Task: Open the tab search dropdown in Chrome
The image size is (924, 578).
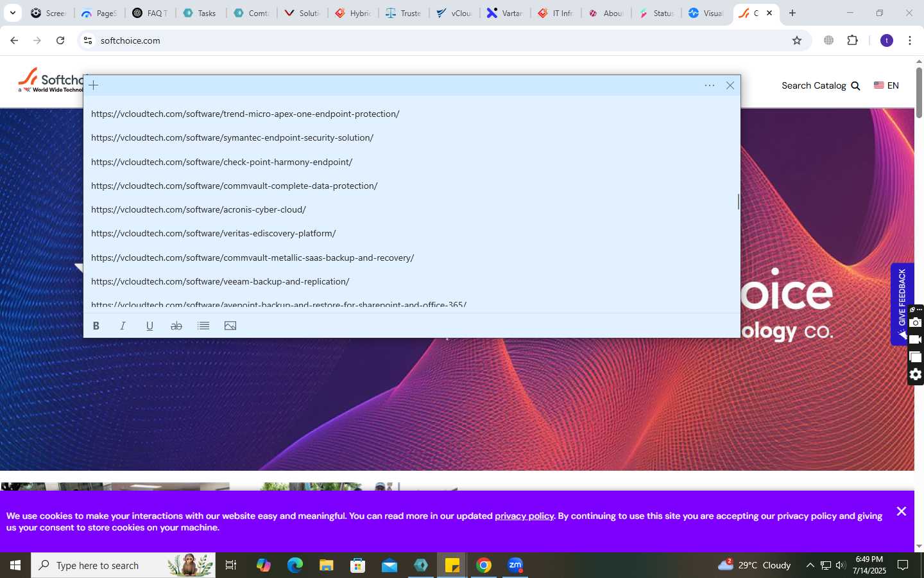Action: (12, 13)
